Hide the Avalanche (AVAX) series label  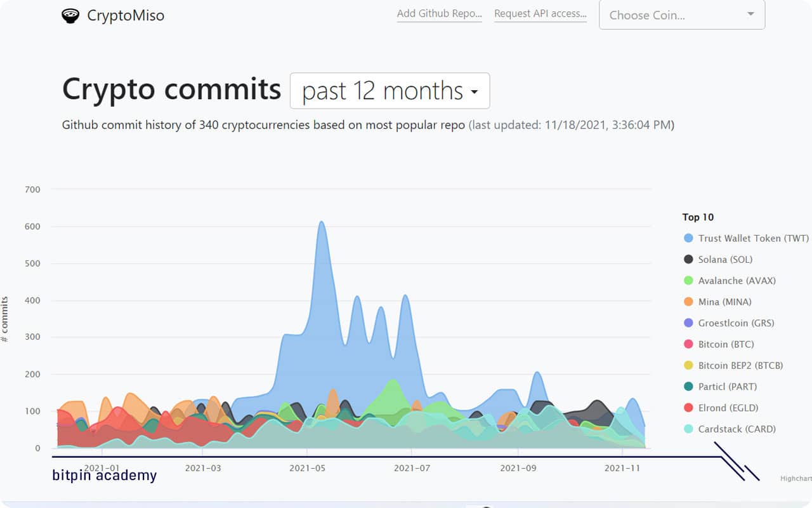coord(737,281)
